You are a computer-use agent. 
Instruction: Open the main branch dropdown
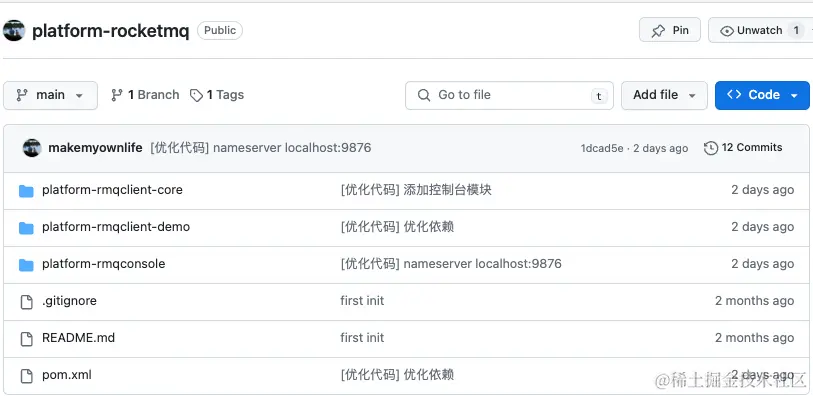pyautogui.click(x=50, y=95)
